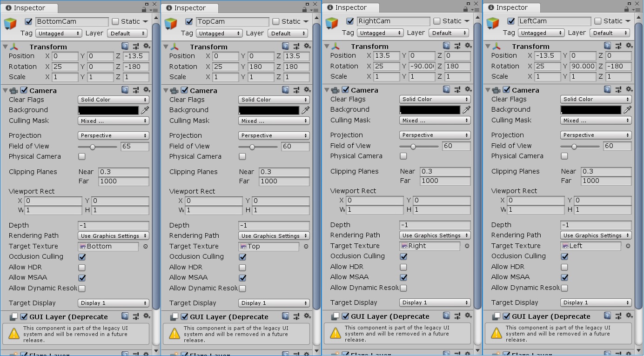Open Rendering Path dropdown in TopCam inspector
The image size is (644, 356).
(274, 236)
